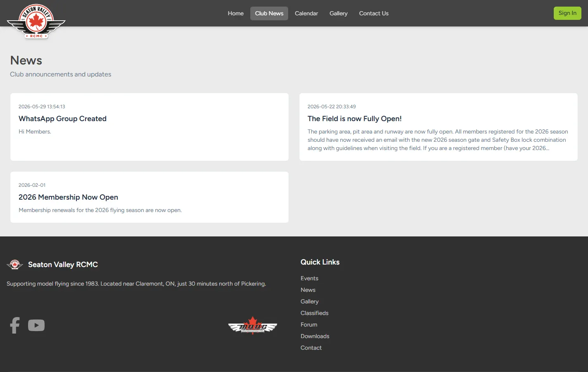Image resolution: width=588 pixels, height=372 pixels.
Task: Open the YouTube icon in footer
Action: tap(36, 325)
